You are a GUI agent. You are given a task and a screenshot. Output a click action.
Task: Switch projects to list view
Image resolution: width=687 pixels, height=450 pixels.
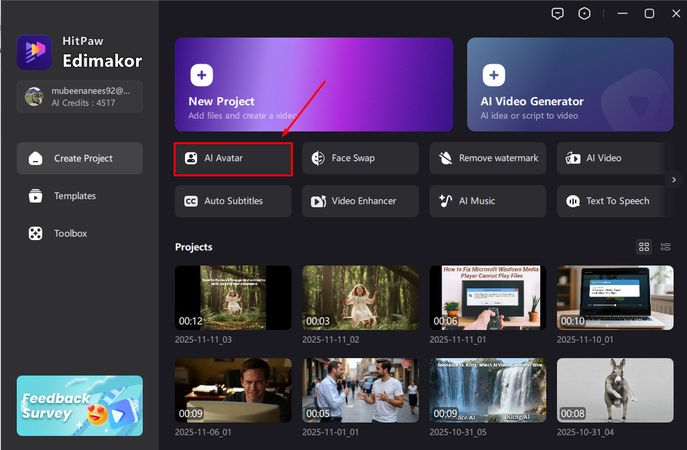pyautogui.click(x=666, y=247)
